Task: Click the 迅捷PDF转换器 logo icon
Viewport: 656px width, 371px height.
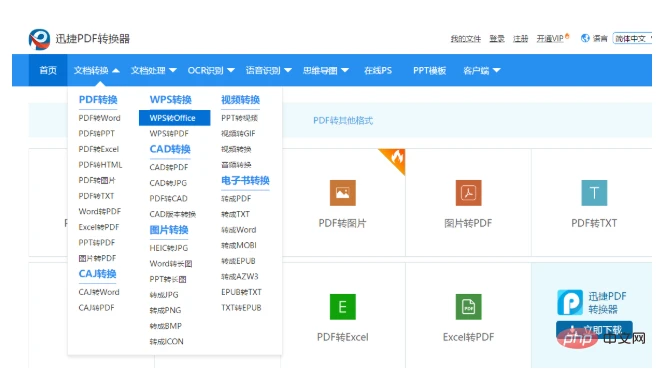Action: point(39,39)
